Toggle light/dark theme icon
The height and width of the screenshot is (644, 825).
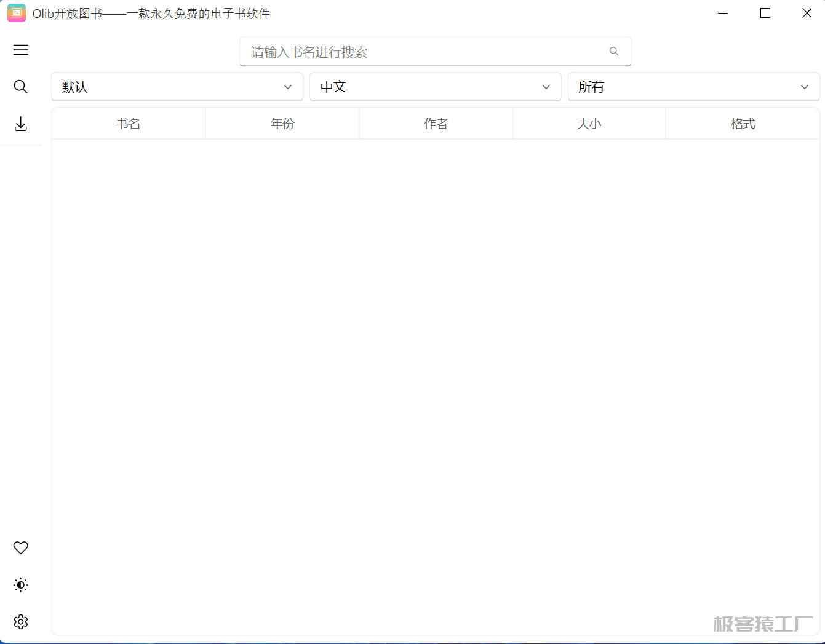click(21, 585)
